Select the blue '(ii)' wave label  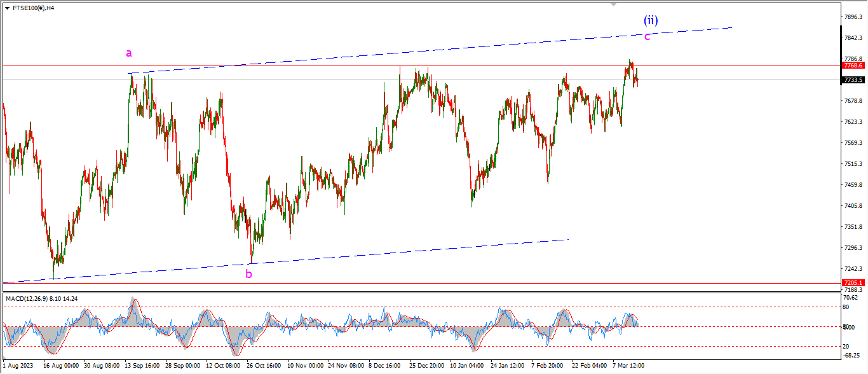(650, 20)
